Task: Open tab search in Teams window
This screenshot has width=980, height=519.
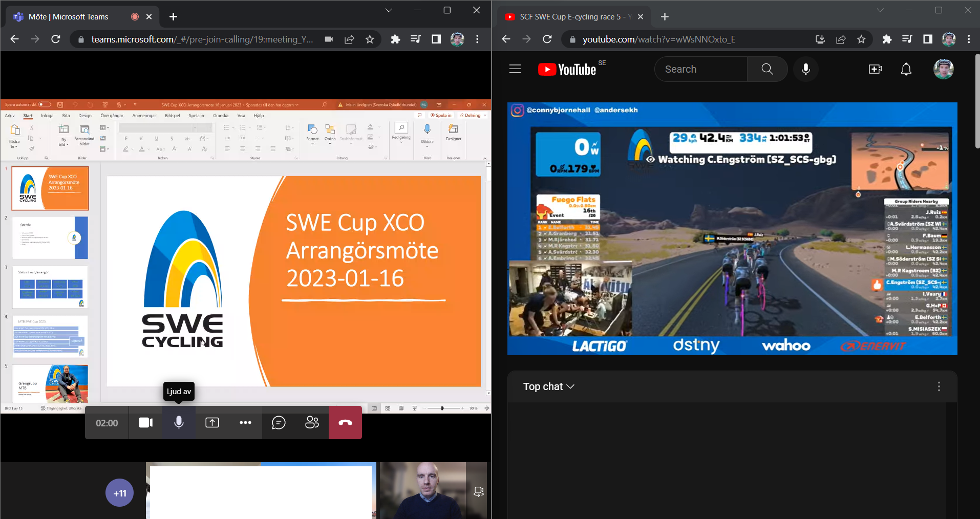Action: (389, 10)
